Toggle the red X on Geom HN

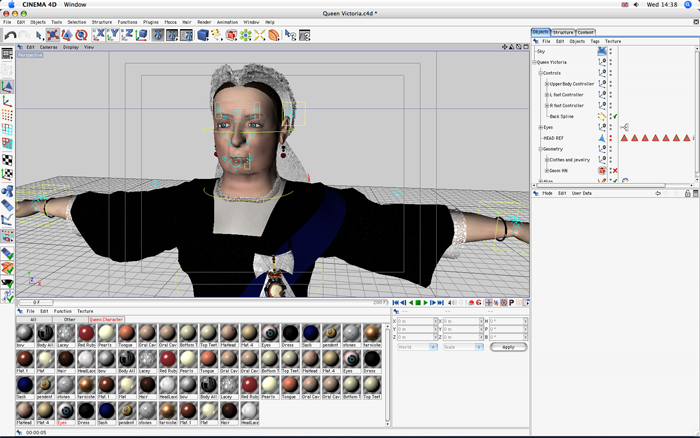pyautogui.click(x=615, y=170)
